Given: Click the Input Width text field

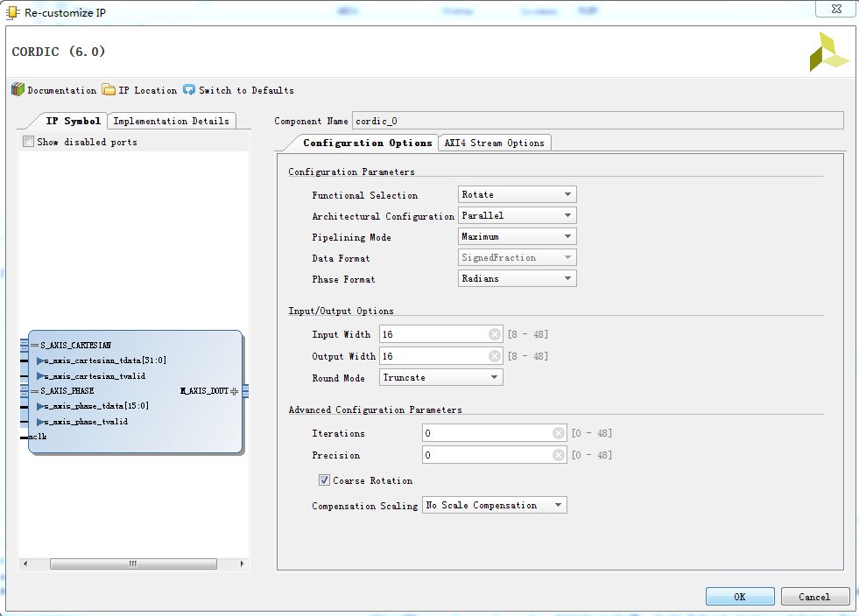Looking at the screenshot, I should (x=441, y=334).
